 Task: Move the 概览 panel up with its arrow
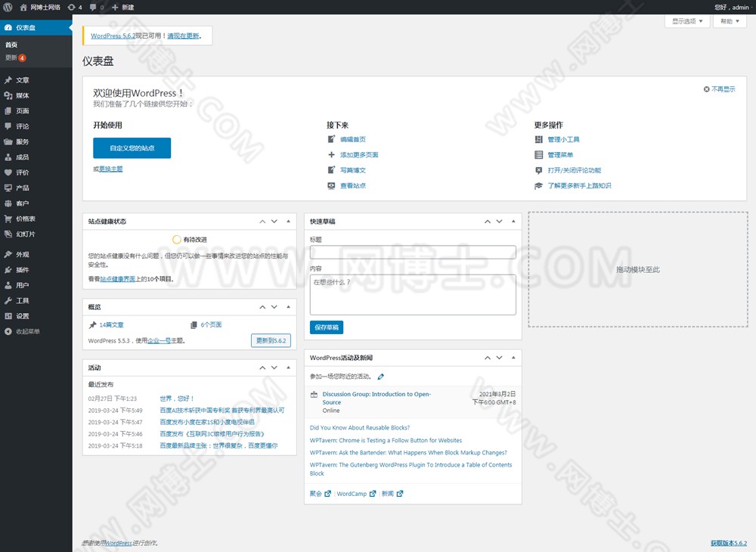(x=262, y=306)
